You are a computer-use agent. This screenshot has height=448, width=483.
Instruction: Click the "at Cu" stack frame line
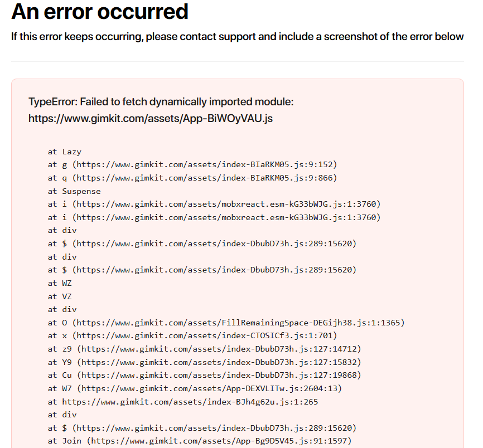pos(204,375)
